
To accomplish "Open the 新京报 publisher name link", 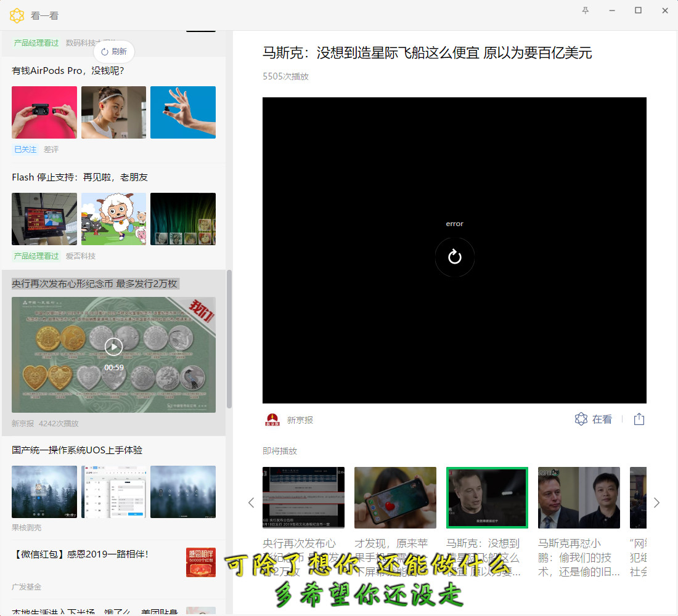I will click(300, 420).
